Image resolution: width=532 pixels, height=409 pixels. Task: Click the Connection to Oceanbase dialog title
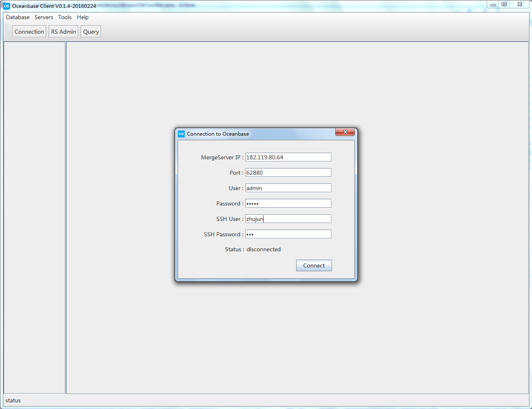[218, 134]
